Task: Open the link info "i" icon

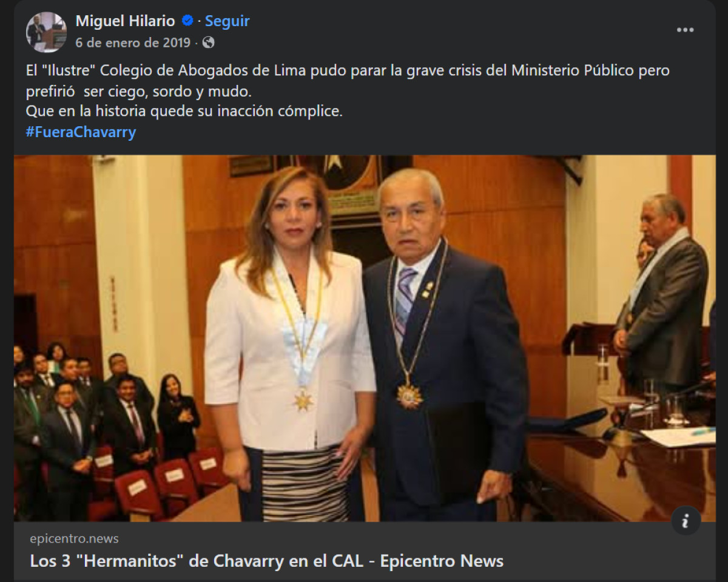Action: point(686,521)
